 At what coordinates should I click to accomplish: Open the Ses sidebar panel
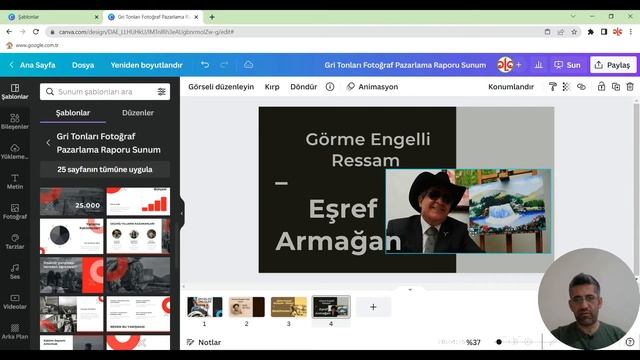[15, 271]
